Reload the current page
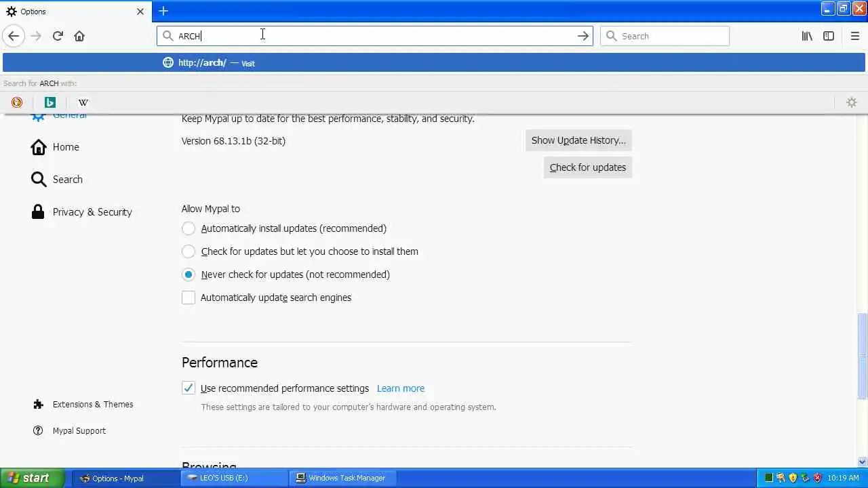Image resolution: width=868 pixels, height=488 pixels. [x=58, y=36]
